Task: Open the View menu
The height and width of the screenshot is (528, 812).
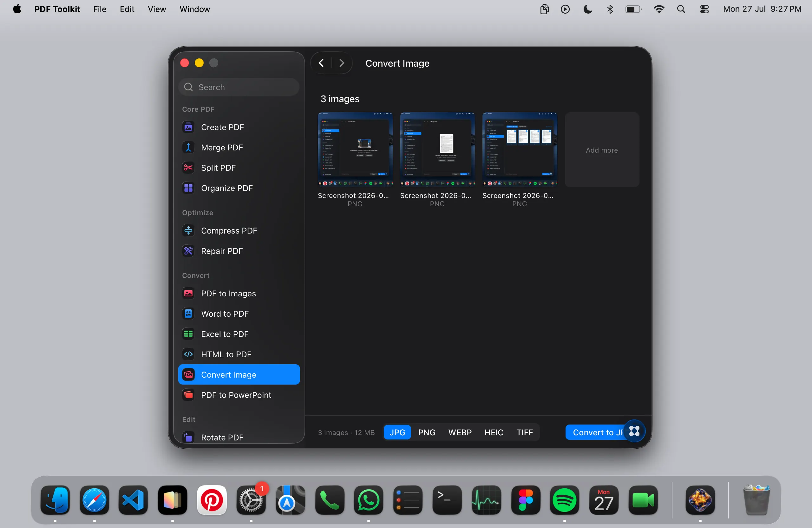Action: [x=157, y=9]
